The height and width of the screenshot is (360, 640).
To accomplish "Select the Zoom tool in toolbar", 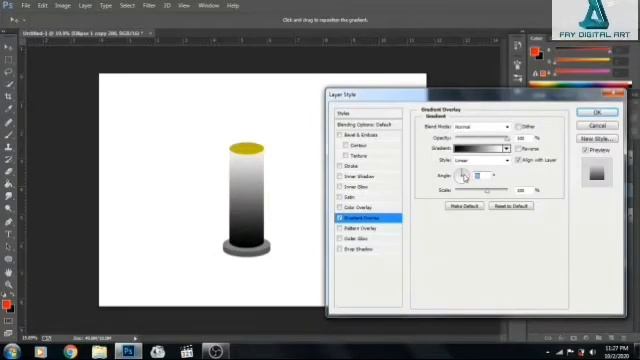I will 8,284.
